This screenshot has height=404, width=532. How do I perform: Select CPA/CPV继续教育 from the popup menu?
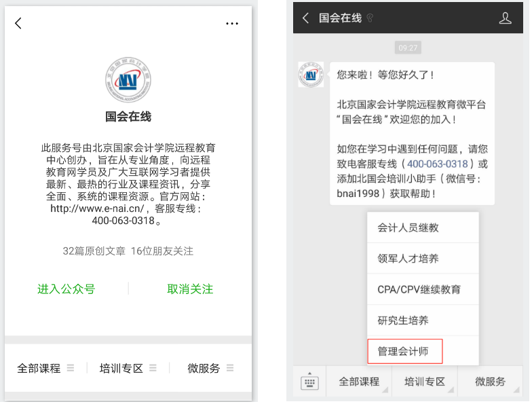[423, 289]
